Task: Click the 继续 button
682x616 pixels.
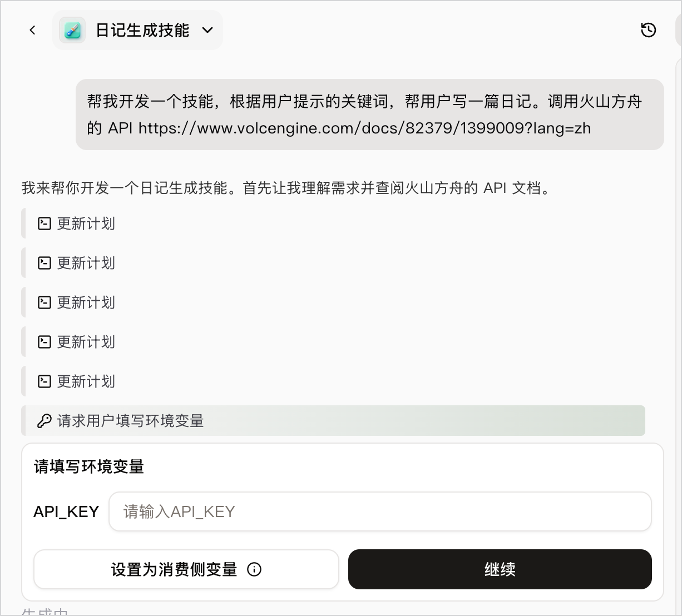Action: (500, 569)
